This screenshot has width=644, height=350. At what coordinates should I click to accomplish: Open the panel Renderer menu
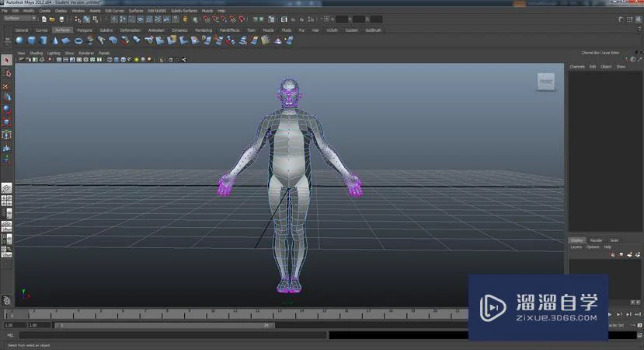pyautogui.click(x=85, y=53)
